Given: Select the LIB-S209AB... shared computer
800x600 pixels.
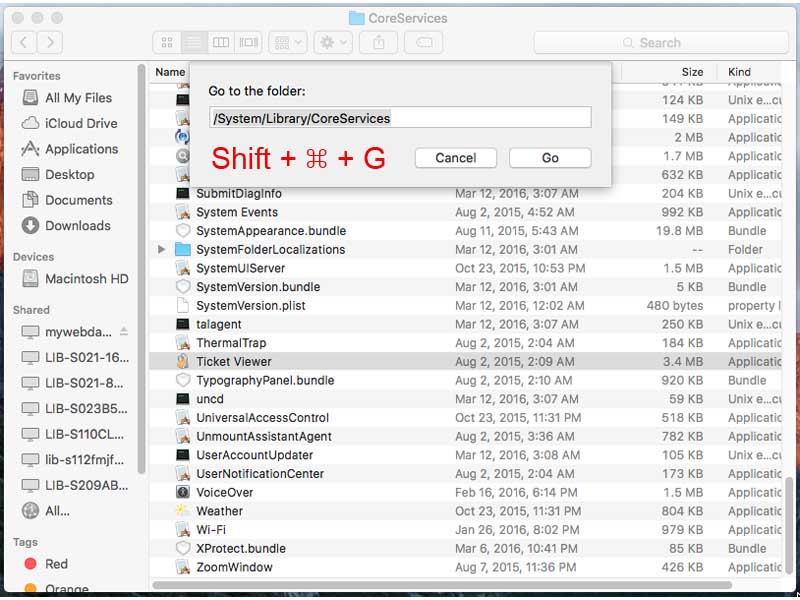Looking at the screenshot, I should (x=75, y=485).
